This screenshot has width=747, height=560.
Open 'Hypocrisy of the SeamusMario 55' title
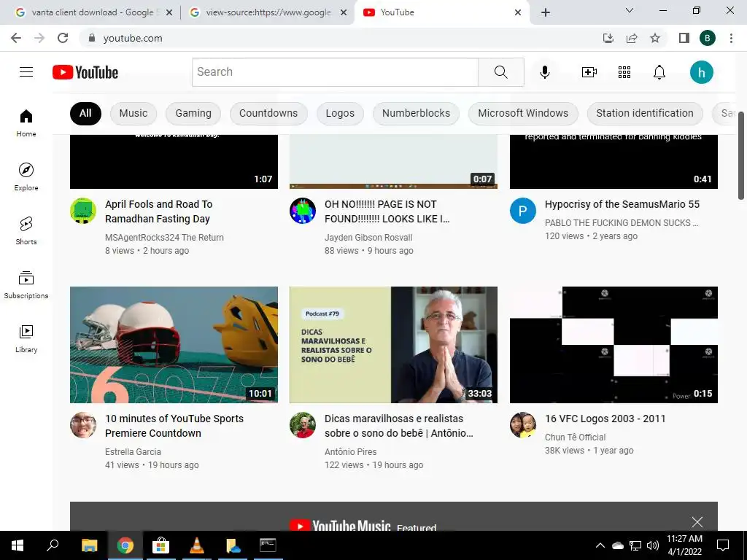[x=622, y=204]
